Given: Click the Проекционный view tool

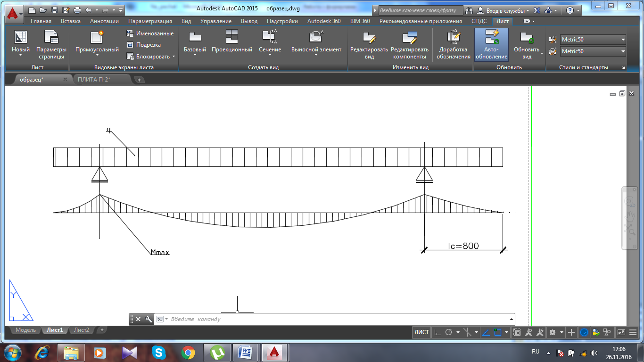Looking at the screenshot, I should coord(231,42).
